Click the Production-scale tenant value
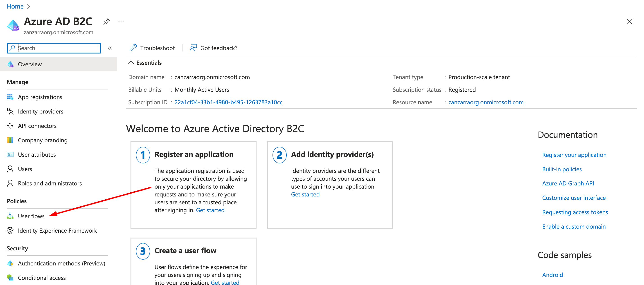Screen dimensions: 644x285 pos(479,77)
